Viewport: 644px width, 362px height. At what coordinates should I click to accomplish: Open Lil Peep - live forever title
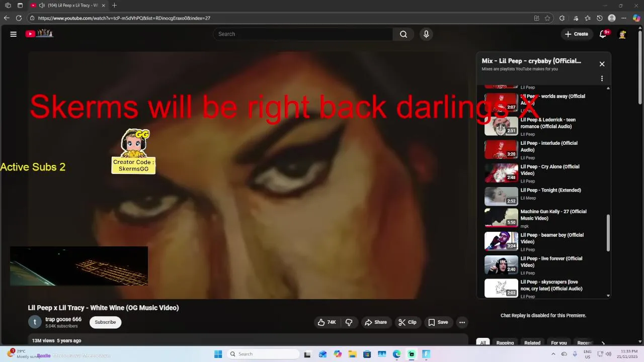click(x=551, y=262)
